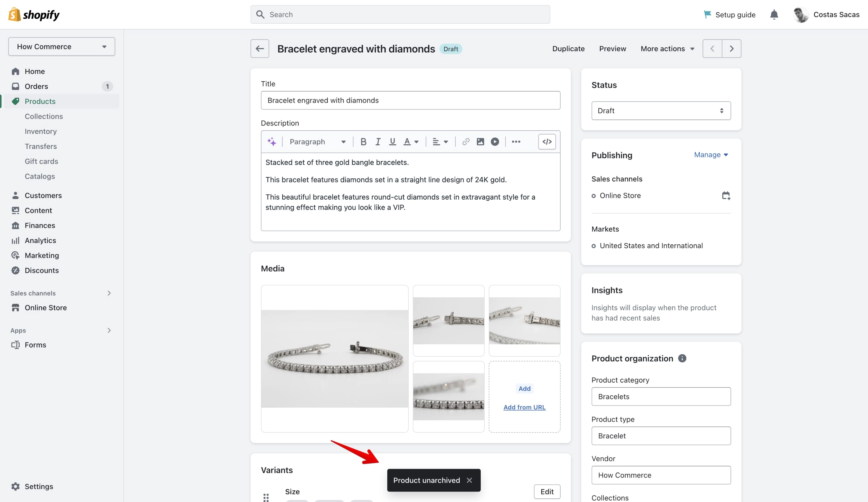Select the large main bracelet image

pyautogui.click(x=335, y=359)
